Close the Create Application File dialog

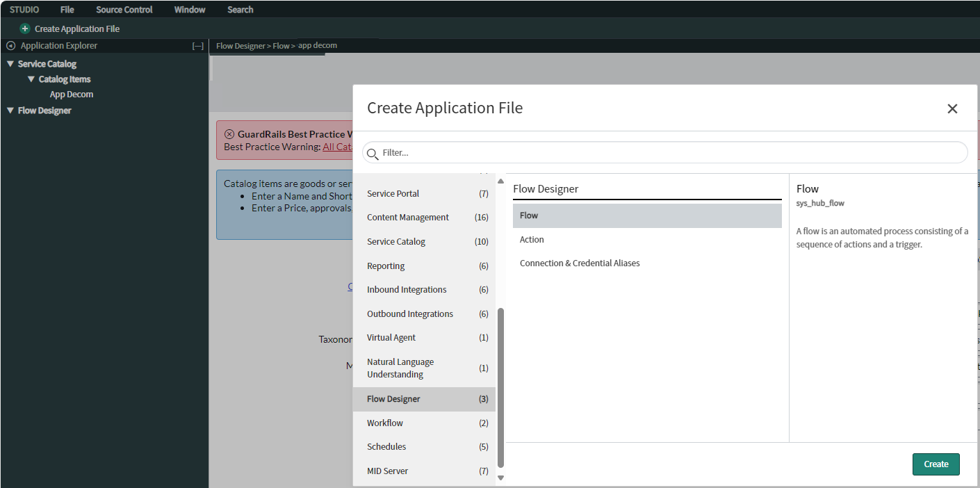952,108
